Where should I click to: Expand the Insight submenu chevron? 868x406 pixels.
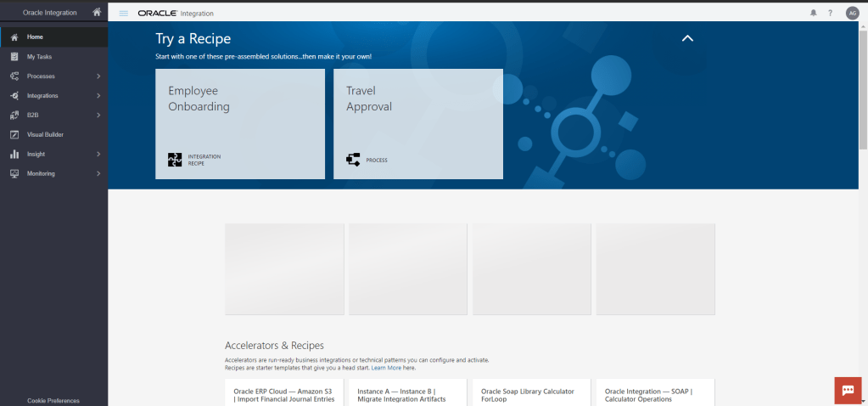click(x=98, y=154)
